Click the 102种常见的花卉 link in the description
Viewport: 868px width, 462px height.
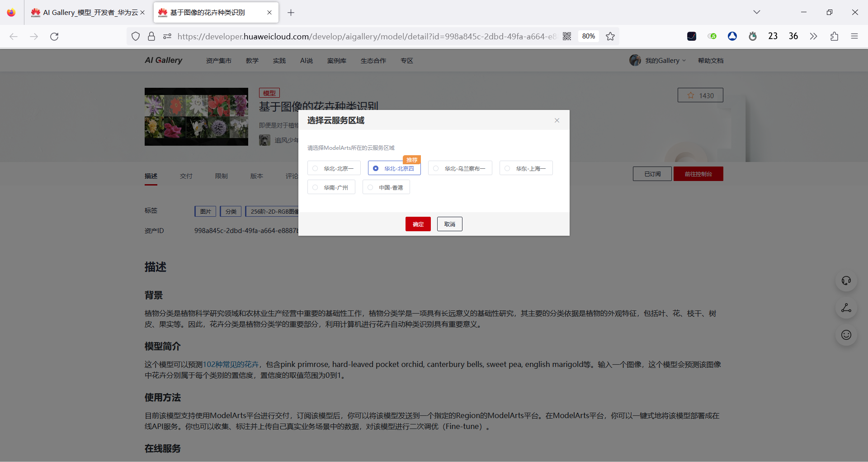(x=232, y=364)
